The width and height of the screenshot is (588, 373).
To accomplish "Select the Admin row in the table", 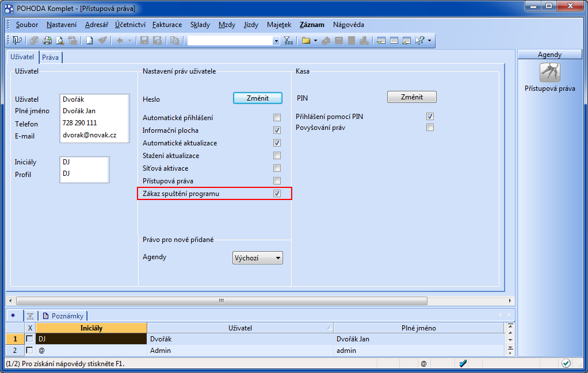I will [x=255, y=351].
